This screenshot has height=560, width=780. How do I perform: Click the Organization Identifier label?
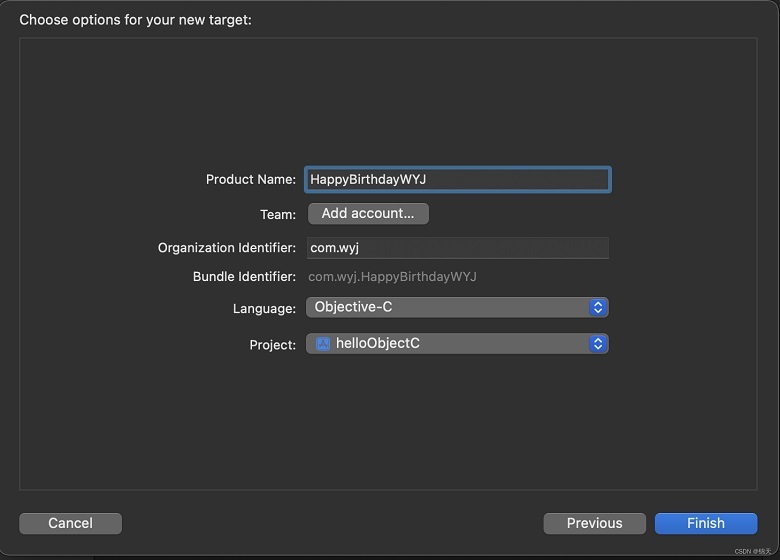(227, 248)
